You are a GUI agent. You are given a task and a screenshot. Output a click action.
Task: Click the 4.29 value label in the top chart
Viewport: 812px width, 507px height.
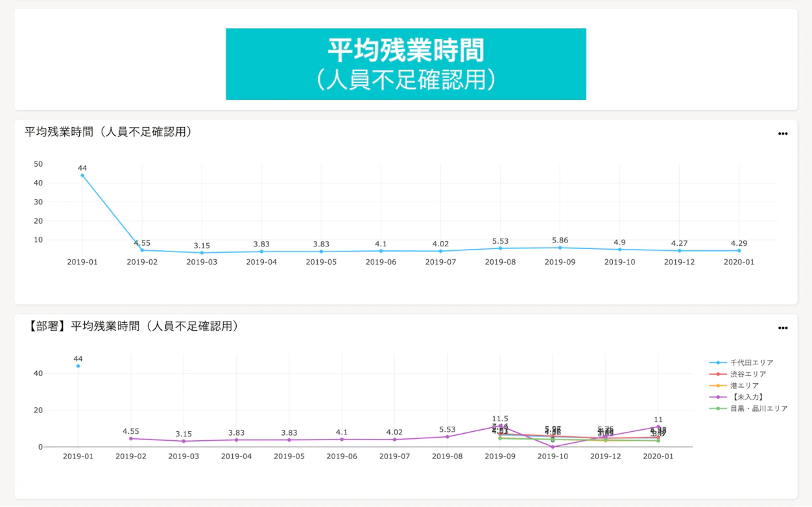point(739,244)
